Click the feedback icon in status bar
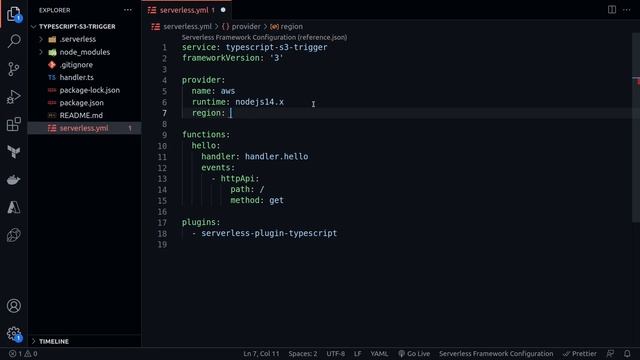The height and width of the screenshot is (360, 640). point(610,353)
